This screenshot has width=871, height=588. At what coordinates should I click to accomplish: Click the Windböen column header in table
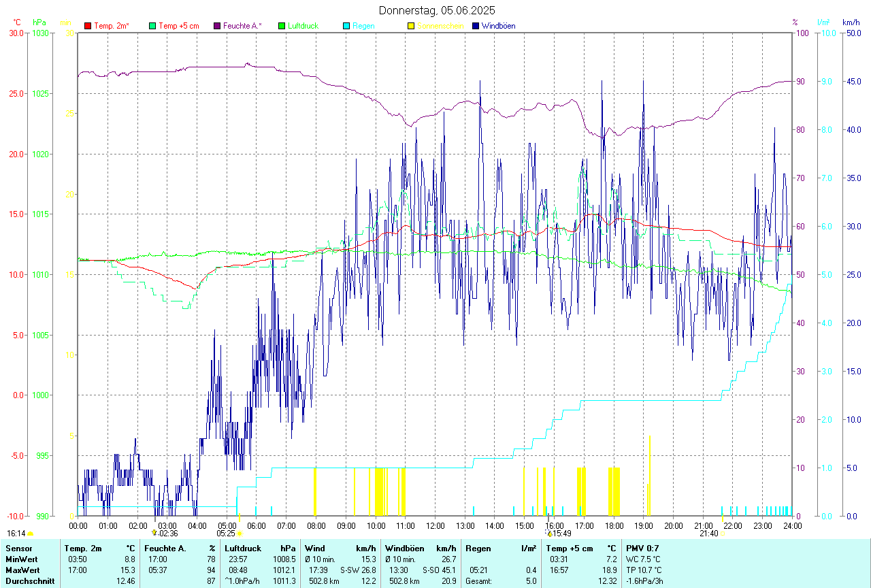pos(405,548)
